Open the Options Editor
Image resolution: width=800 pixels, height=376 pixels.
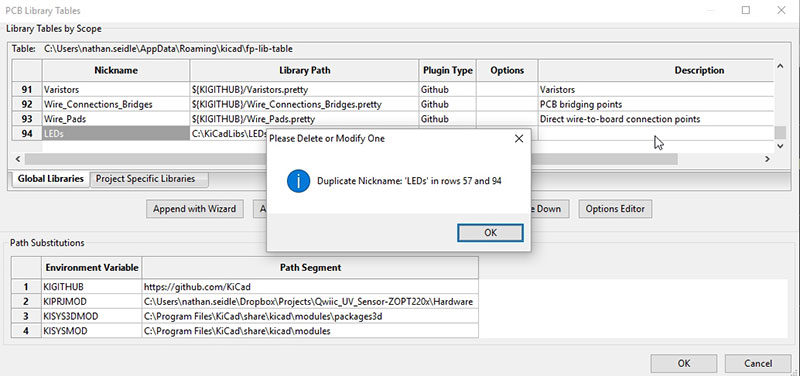click(615, 209)
